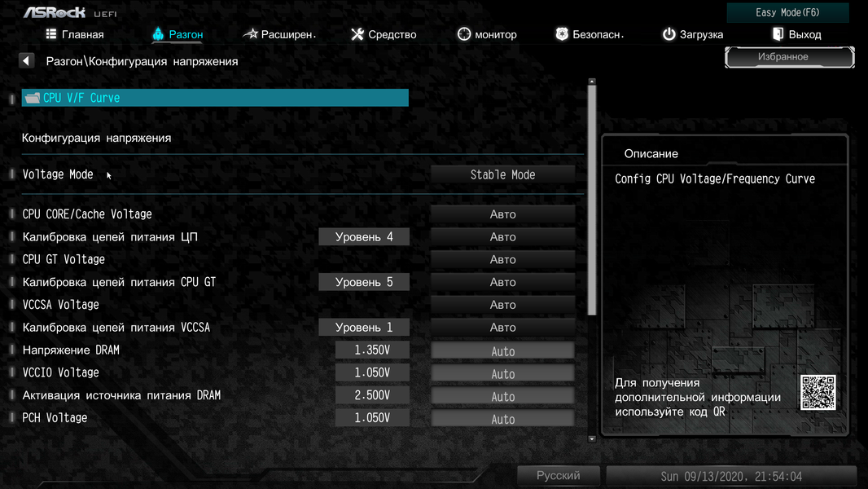
Task: Click the back arrow icon beside breadcrumb
Action: 26,60
